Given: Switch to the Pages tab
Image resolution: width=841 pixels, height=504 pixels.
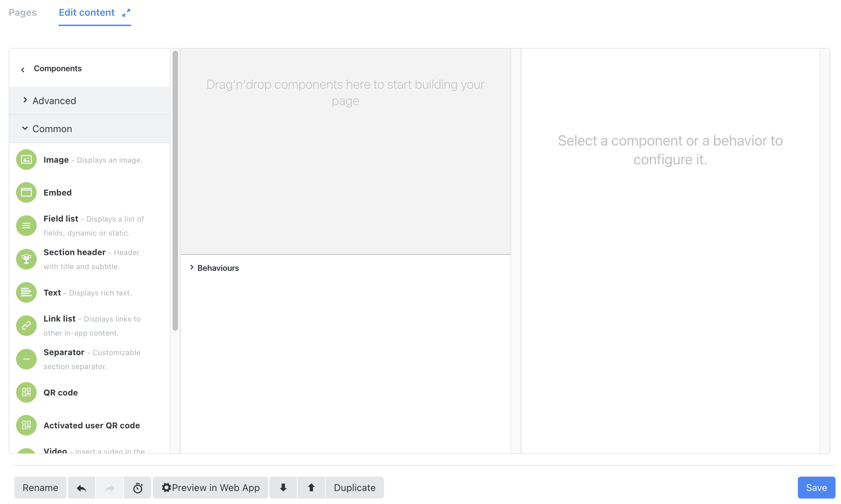Looking at the screenshot, I should coord(23,12).
